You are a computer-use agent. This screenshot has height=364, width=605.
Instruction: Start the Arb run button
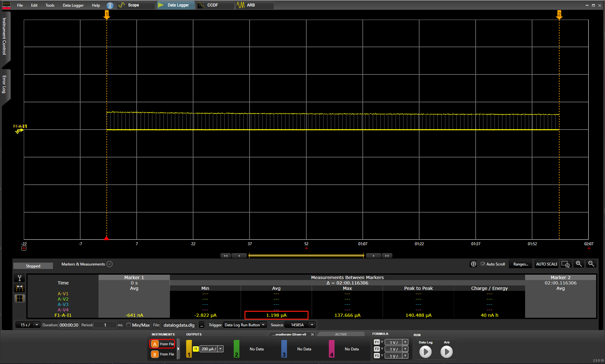(446, 352)
